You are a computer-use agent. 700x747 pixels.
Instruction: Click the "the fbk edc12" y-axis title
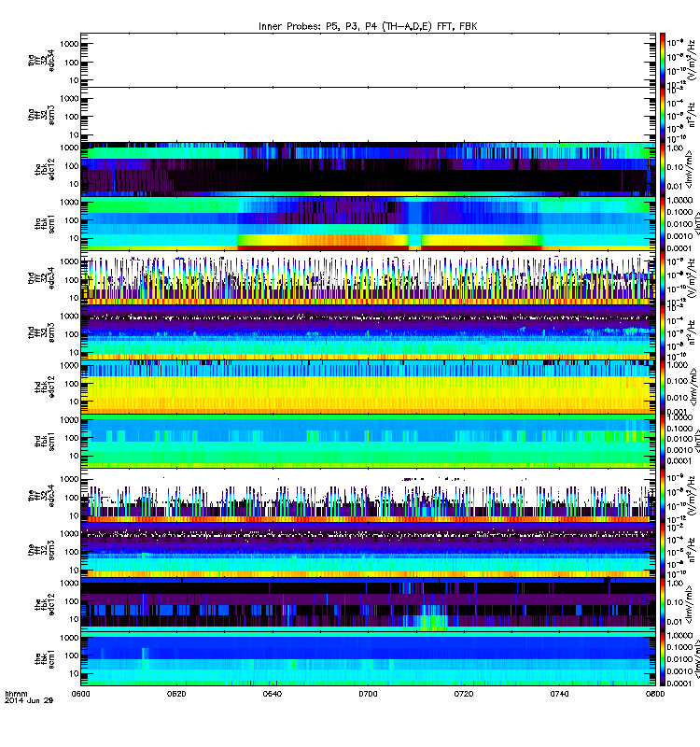click(x=45, y=604)
